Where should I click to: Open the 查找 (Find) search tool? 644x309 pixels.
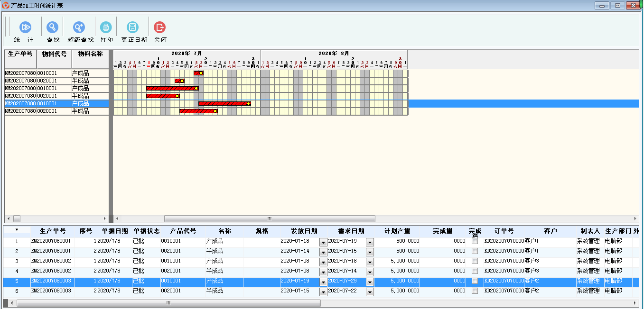point(53,27)
